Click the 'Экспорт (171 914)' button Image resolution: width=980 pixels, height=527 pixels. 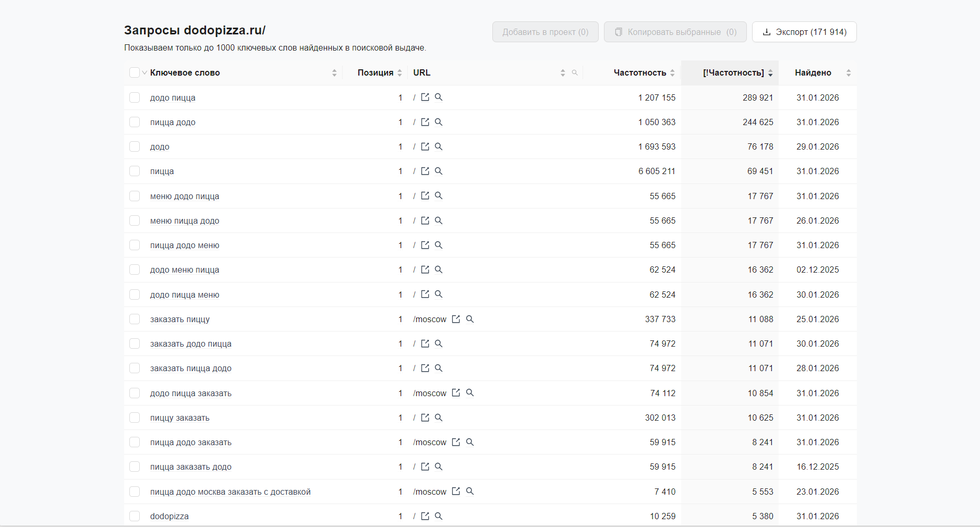pyautogui.click(x=804, y=32)
